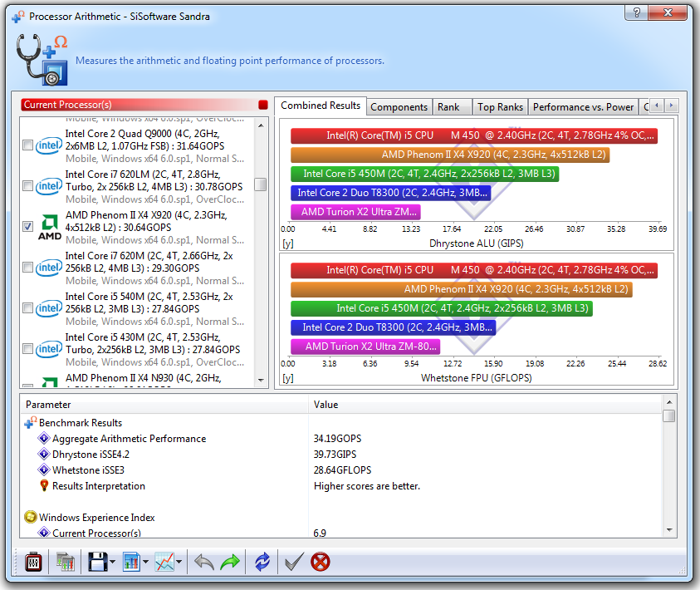700x590 pixels.
Task: Click the magenta AMD Turion Whetstone bar
Action: tap(365, 347)
